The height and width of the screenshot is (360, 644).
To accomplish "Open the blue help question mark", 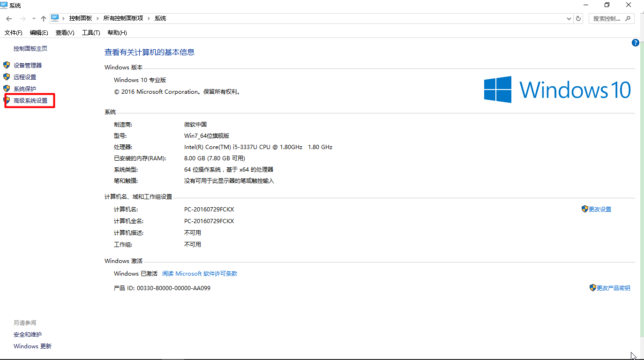I will point(636,43).
